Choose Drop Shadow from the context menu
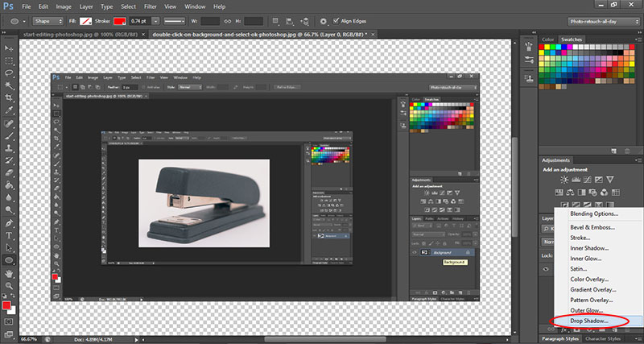644x344 pixels. [589, 321]
